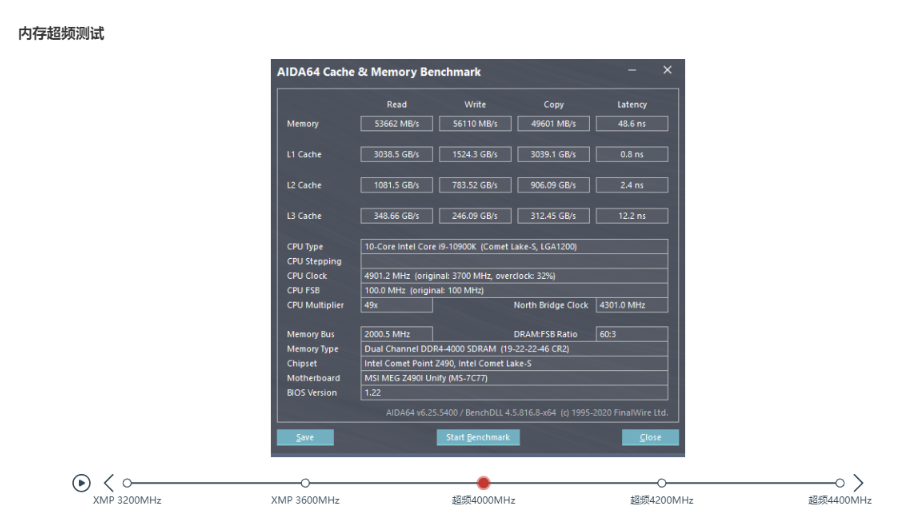Click L2 Cache Copy 906.09 GB/s
The width and height of the screenshot is (918, 524).
click(553, 185)
